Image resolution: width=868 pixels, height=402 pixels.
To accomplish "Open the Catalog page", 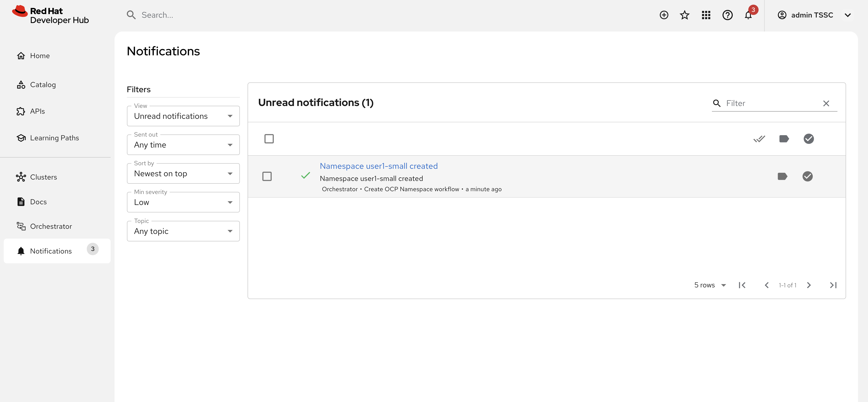I will tap(43, 84).
